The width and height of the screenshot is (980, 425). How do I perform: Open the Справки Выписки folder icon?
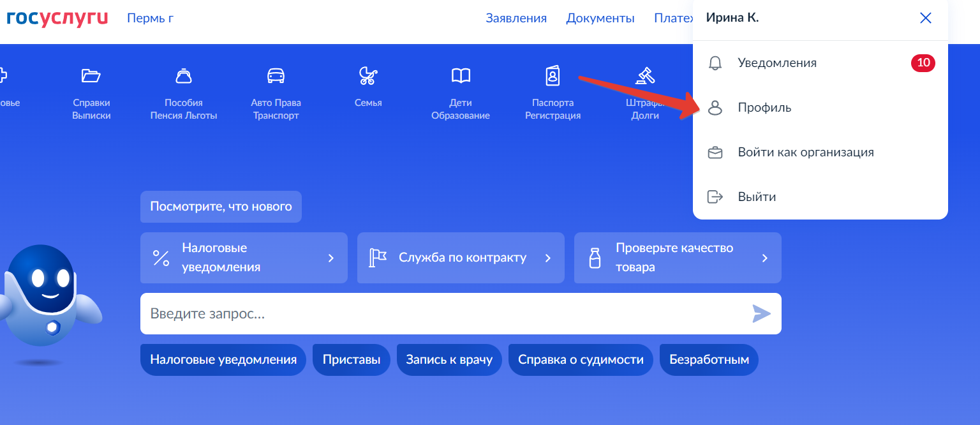click(91, 77)
